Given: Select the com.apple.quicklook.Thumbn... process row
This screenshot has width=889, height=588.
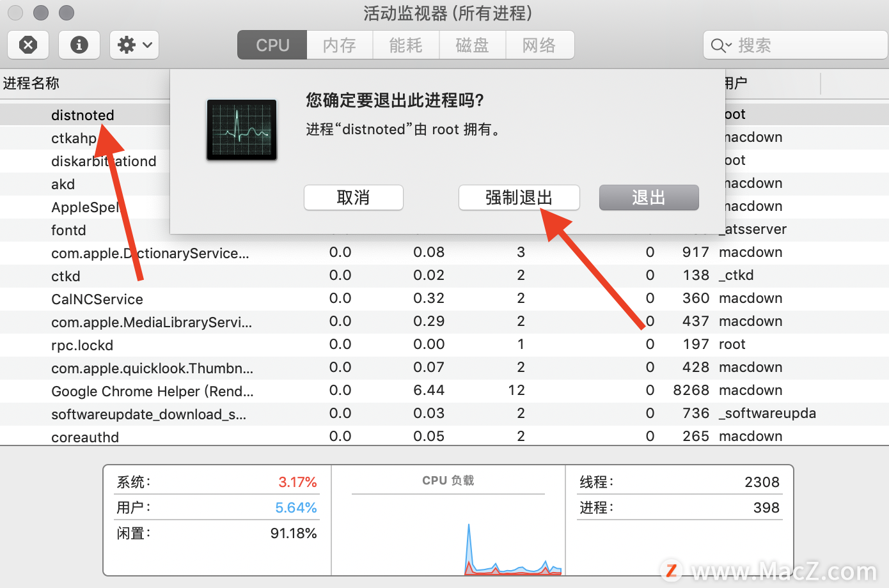Looking at the screenshot, I should tap(444, 368).
